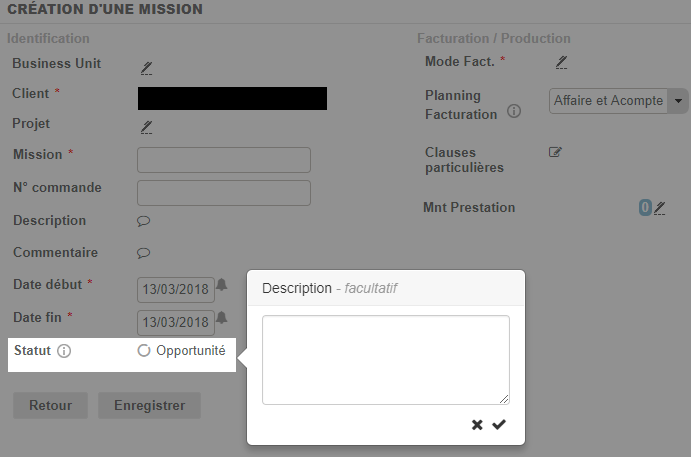Confirm the Description popup with the checkmark
Image resolution: width=691 pixels, height=457 pixels.
499,425
